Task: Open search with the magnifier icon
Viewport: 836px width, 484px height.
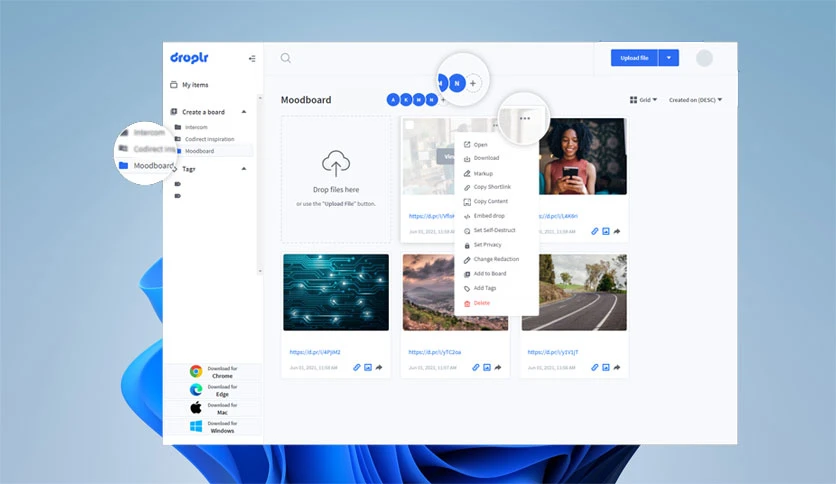Action: (286, 58)
